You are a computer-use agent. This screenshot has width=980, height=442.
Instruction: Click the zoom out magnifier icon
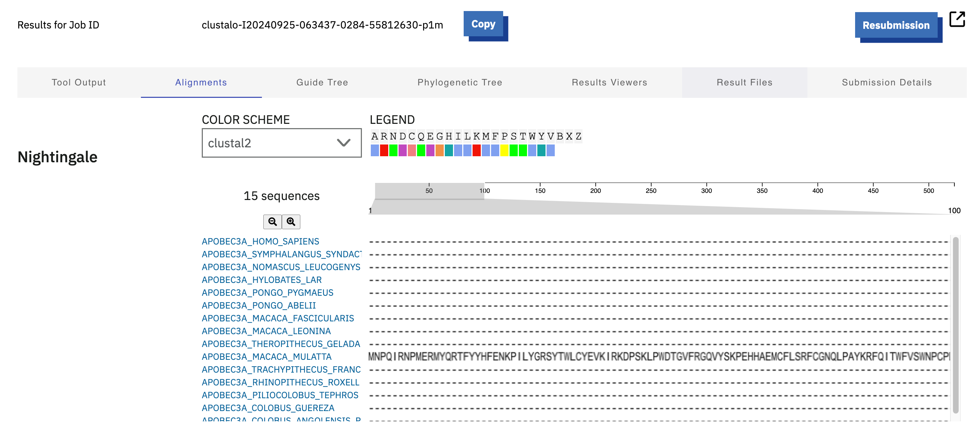(x=272, y=222)
